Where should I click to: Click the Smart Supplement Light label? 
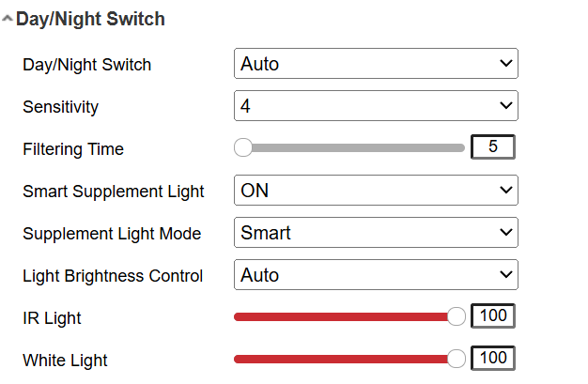click(113, 192)
